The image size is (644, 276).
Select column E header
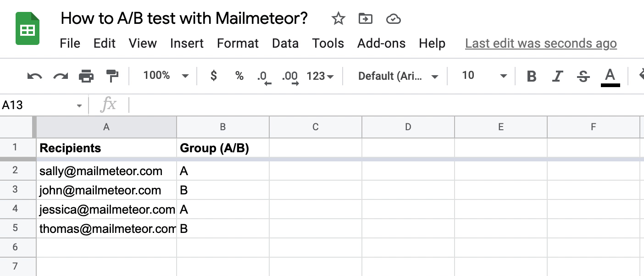(501, 127)
